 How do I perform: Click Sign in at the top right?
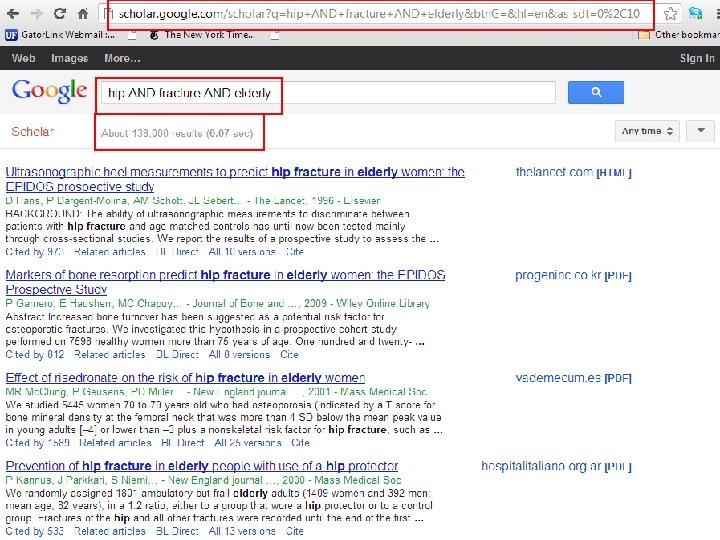tap(697, 58)
